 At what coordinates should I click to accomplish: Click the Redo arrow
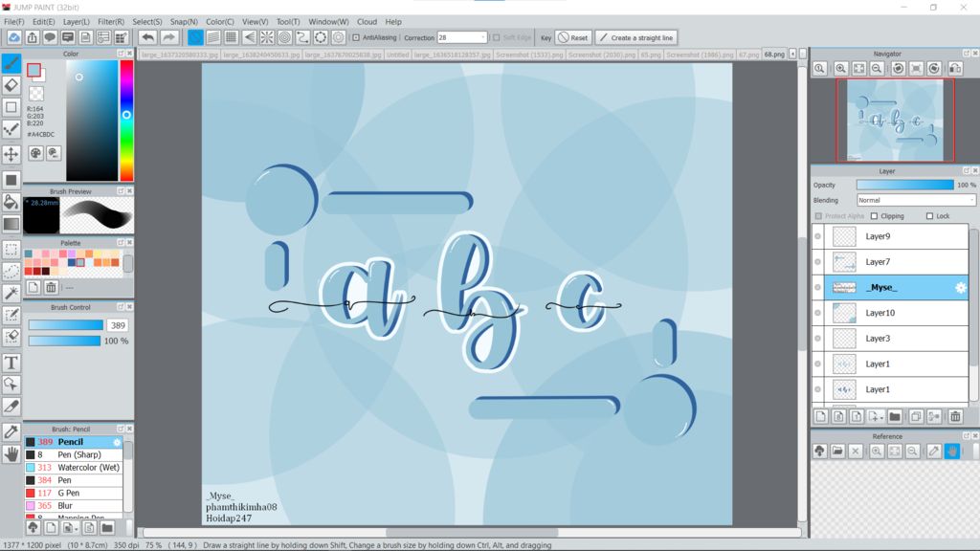(x=168, y=37)
